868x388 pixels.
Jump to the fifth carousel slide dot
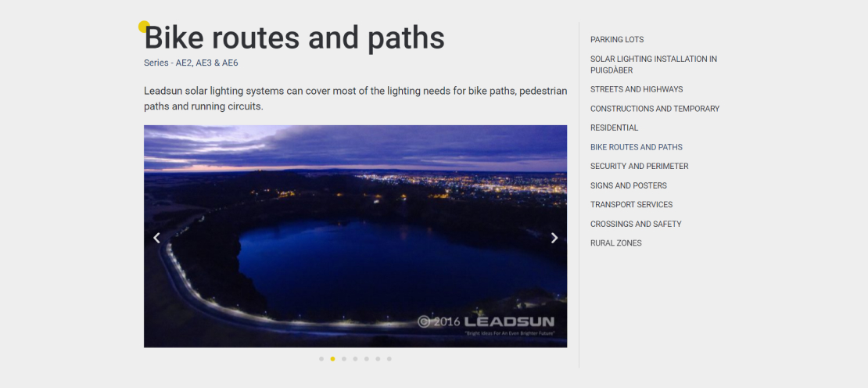(366, 359)
